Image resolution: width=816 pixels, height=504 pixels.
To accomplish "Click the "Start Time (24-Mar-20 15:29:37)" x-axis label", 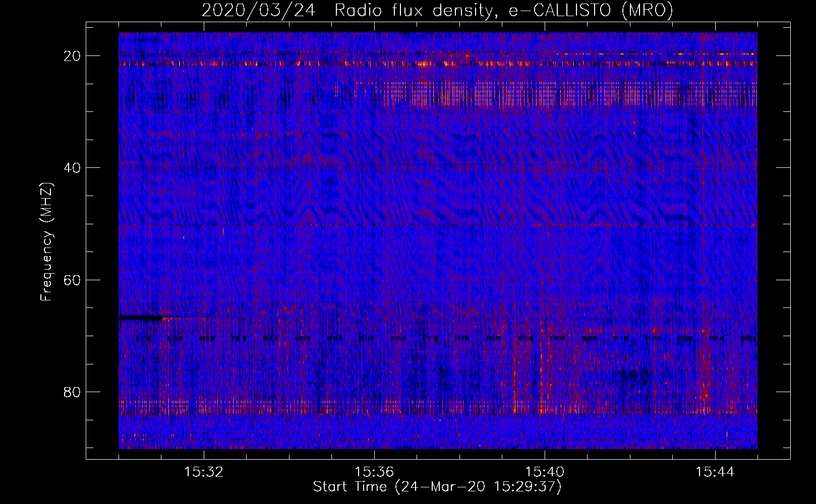I will (437, 487).
